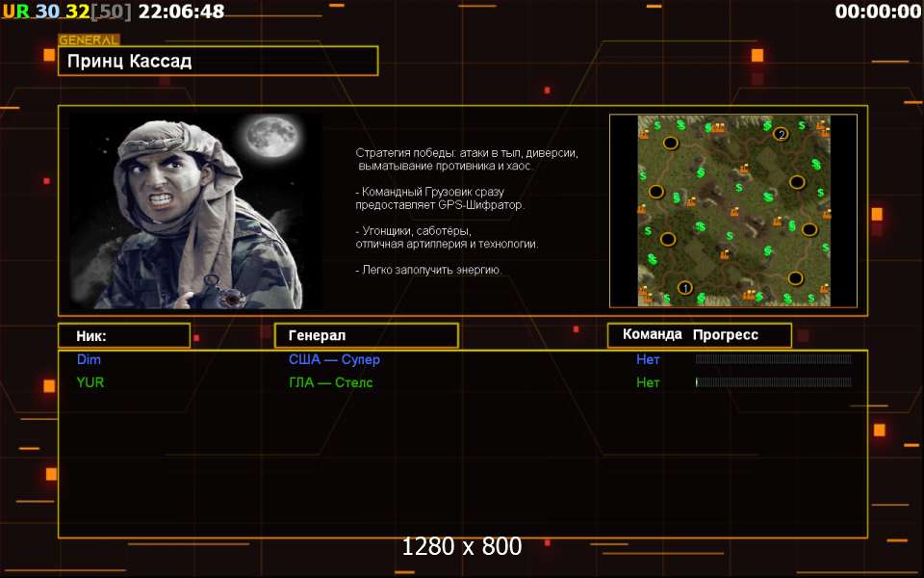Click YUR's loading progress bar
This screenshot has height=578, width=924.
pyautogui.click(x=773, y=382)
